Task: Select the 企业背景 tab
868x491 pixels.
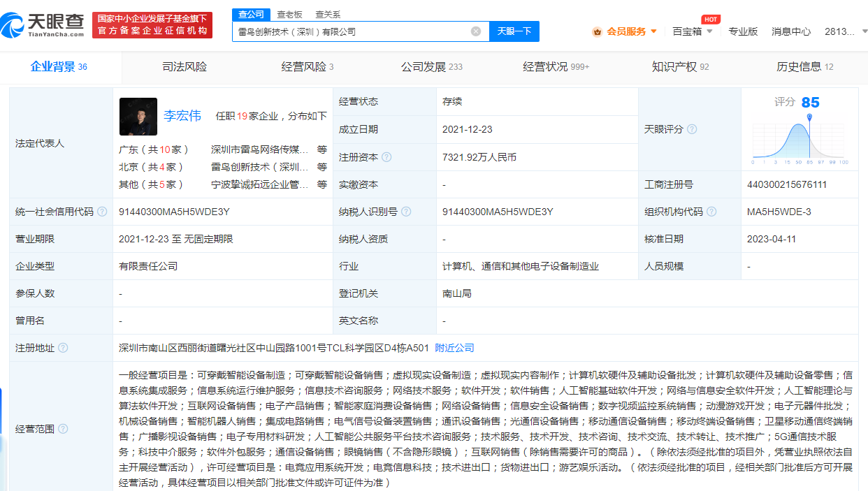Action: coord(59,67)
